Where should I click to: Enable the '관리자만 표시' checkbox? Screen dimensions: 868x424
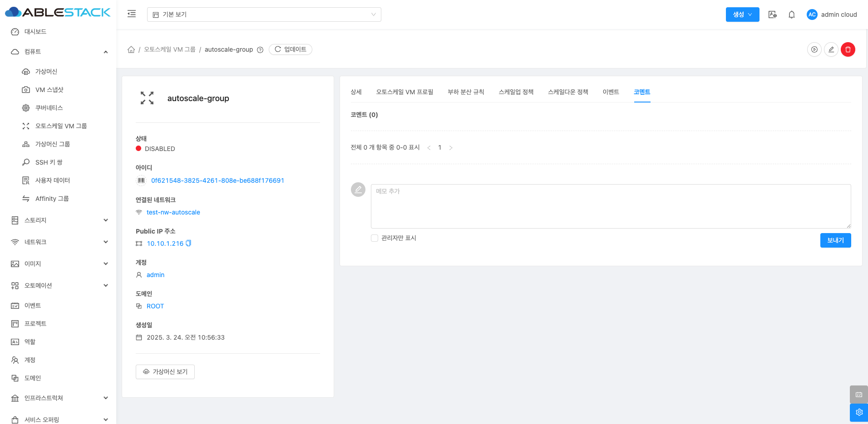coord(375,238)
